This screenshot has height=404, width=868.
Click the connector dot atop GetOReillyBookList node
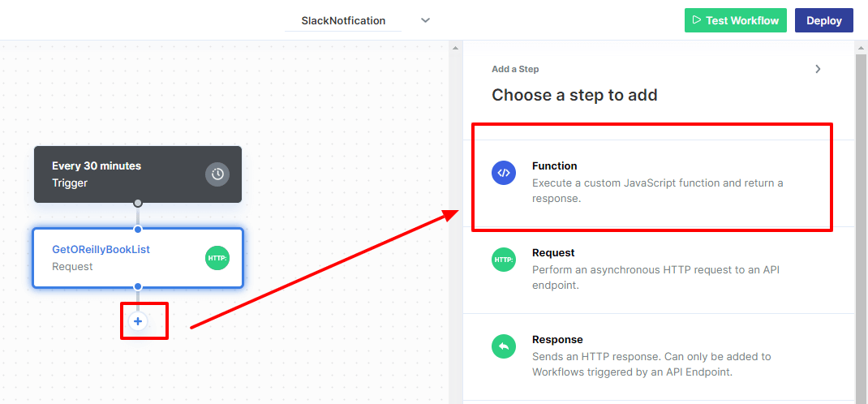click(x=138, y=229)
